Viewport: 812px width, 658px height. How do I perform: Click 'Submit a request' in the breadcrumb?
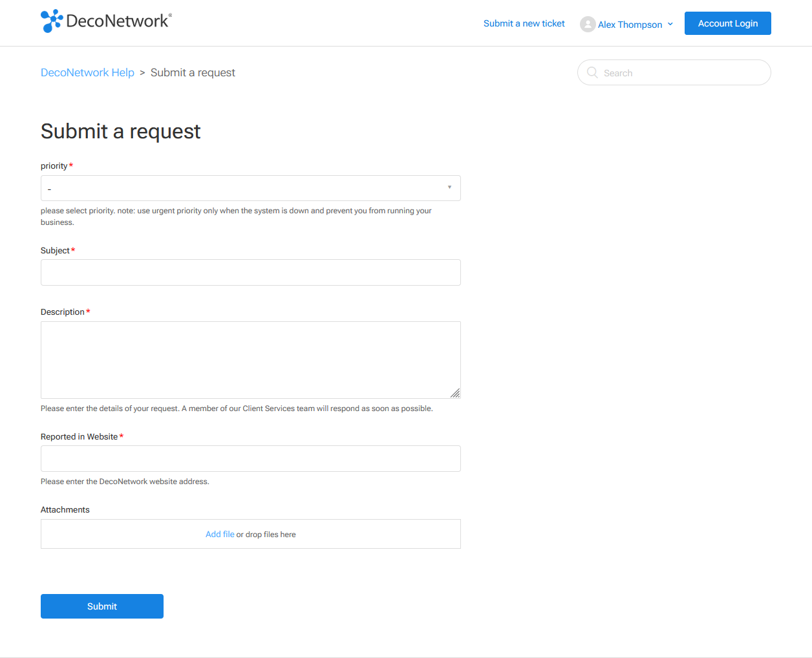tap(193, 72)
